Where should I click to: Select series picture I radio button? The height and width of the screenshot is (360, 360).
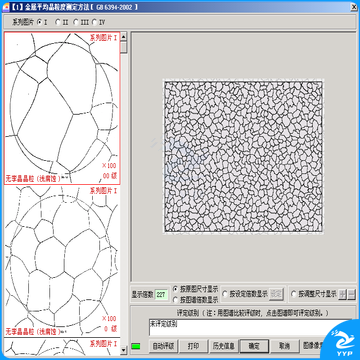tap(40, 22)
